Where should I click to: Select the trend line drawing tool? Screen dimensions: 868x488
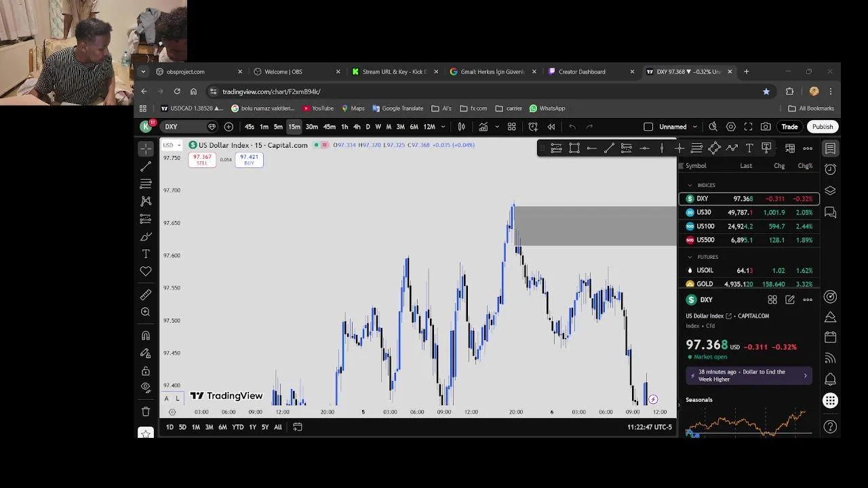[x=146, y=166]
